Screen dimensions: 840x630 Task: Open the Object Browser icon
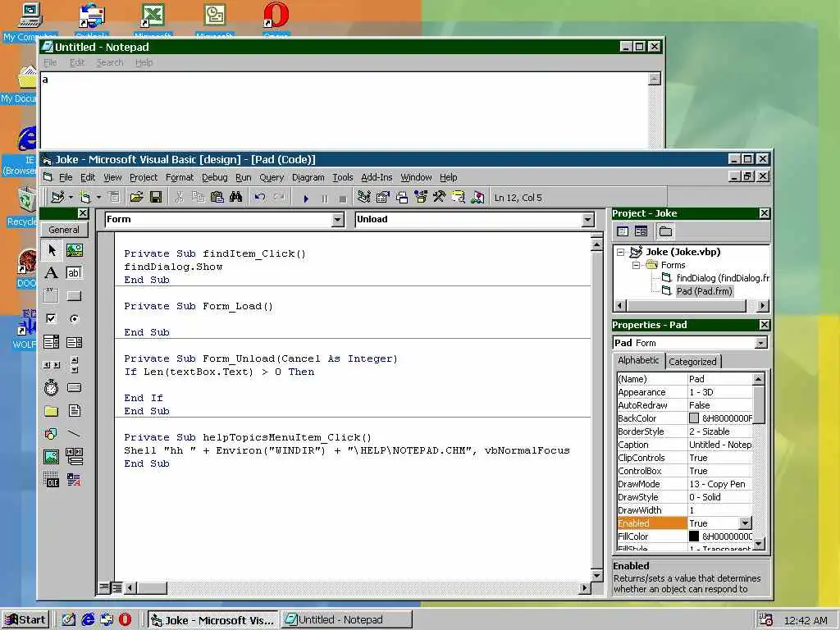click(x=421, y=198)
